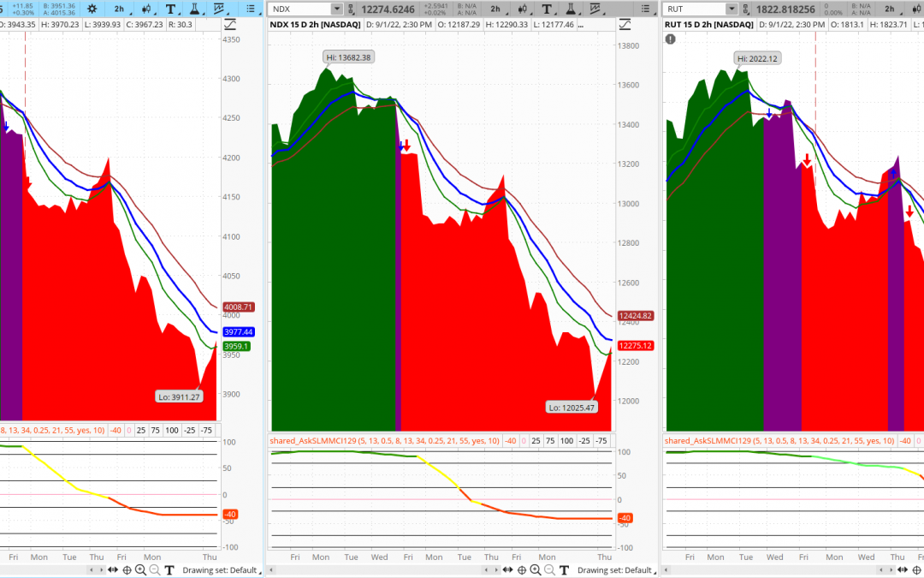Screen dimensions: 924x578
Task: Click the info exclamation icon on the RUT chart
Action: [670, 39]
